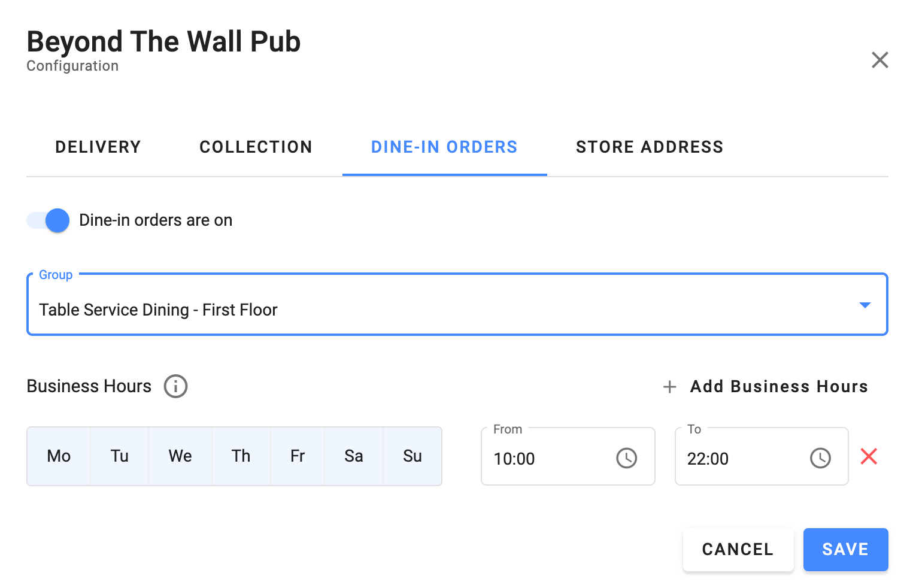This screenshot has width=916, height=588.
Task: Go to the Store Address tab
Action: tap(650, 147)
